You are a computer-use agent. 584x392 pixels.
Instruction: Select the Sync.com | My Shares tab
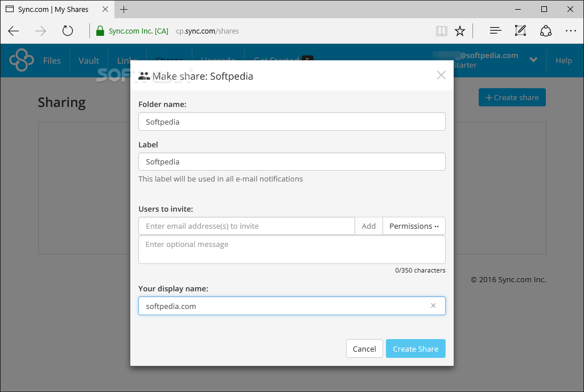(x=57, y=9)
